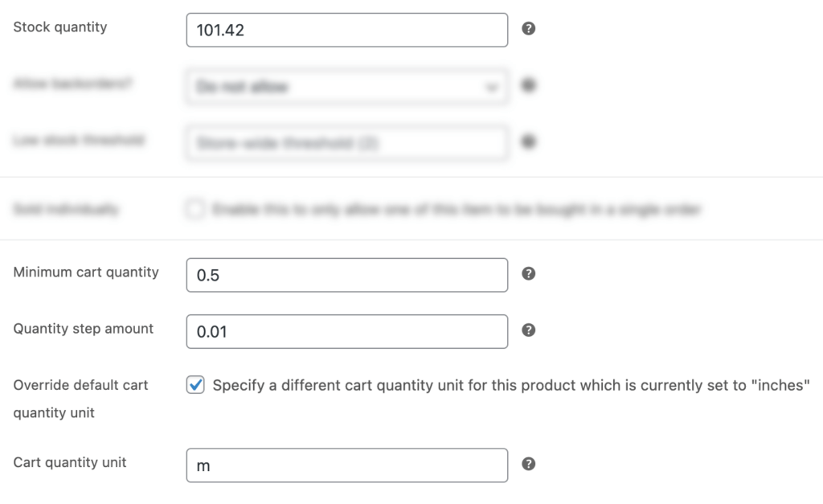823x504 pixels.
Task: Focus the Minimum cart quantity input showing 0.5
Action: 346,274
